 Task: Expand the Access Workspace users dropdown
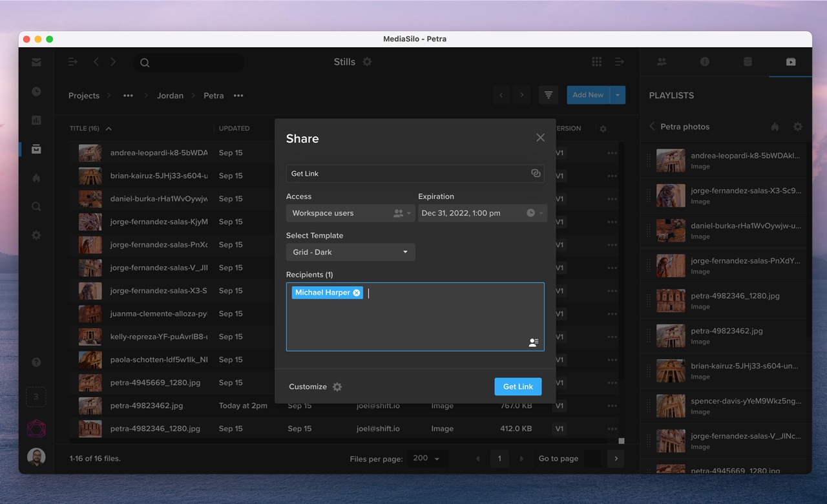click(x=350, y=213)
